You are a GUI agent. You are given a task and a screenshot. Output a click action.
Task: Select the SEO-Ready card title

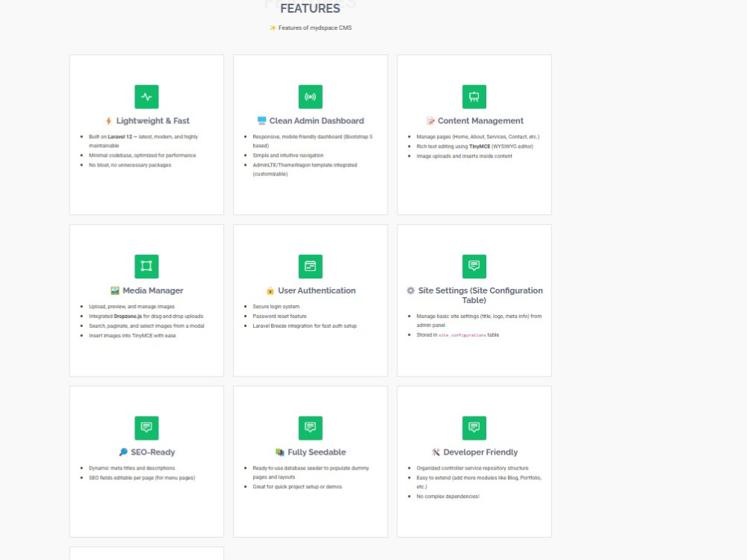click(x=152, y=452)
